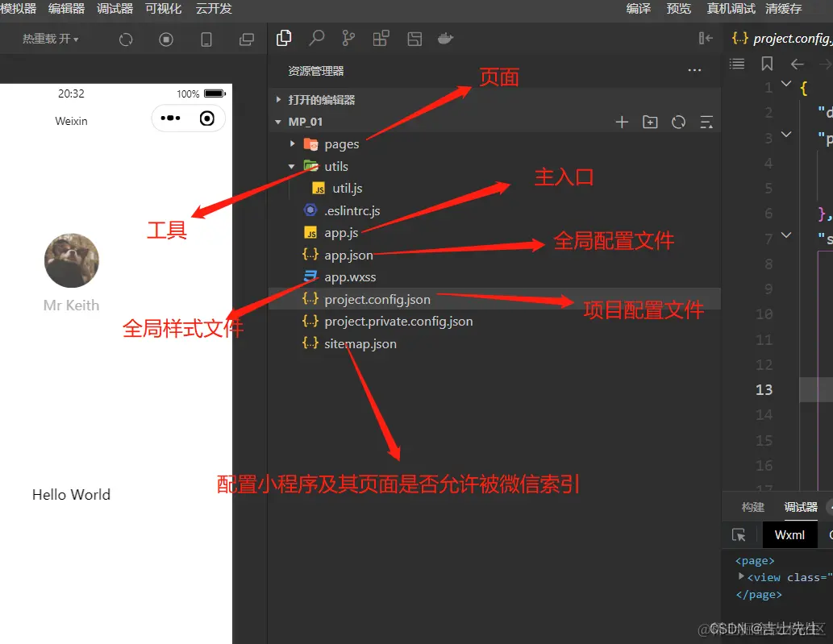Screen dimensions: 833x644
Task: Open the cloud development whale icon
Action: tap(445, 38)
